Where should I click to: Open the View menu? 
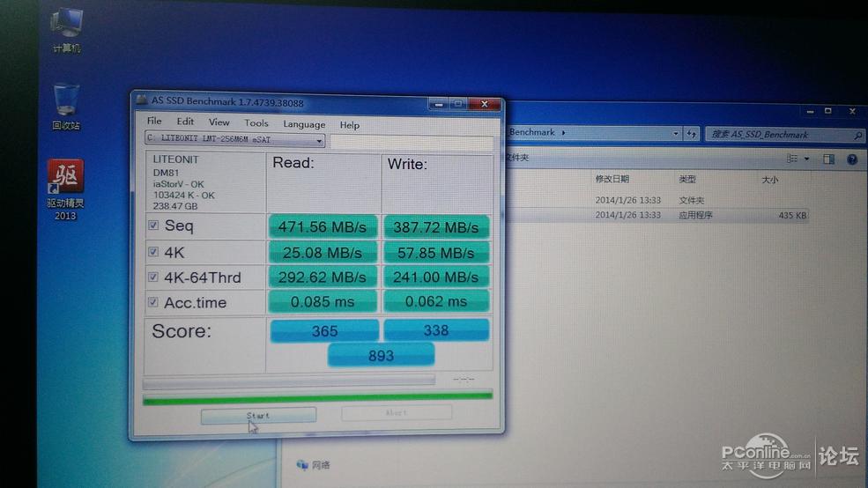point(219,122)
